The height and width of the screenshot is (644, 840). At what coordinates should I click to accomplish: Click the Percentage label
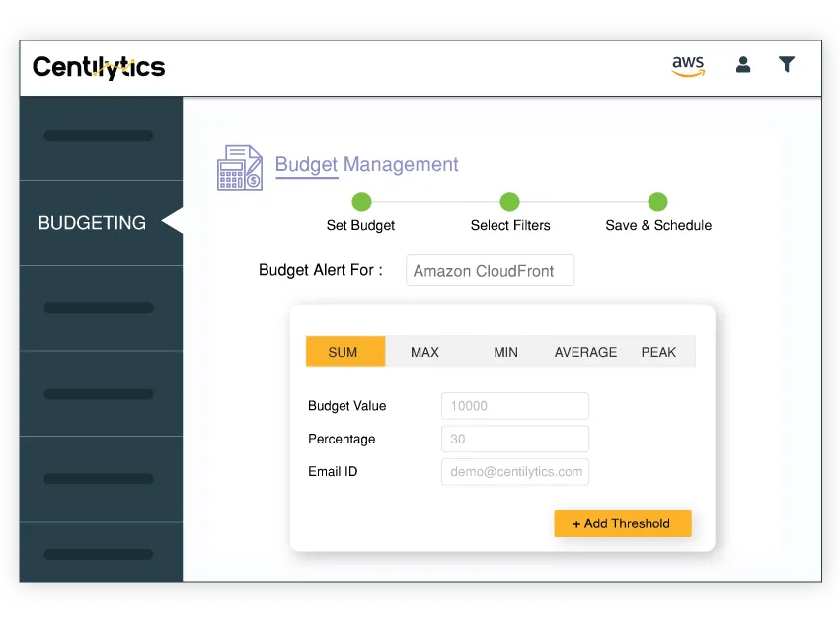click(342, 440)
